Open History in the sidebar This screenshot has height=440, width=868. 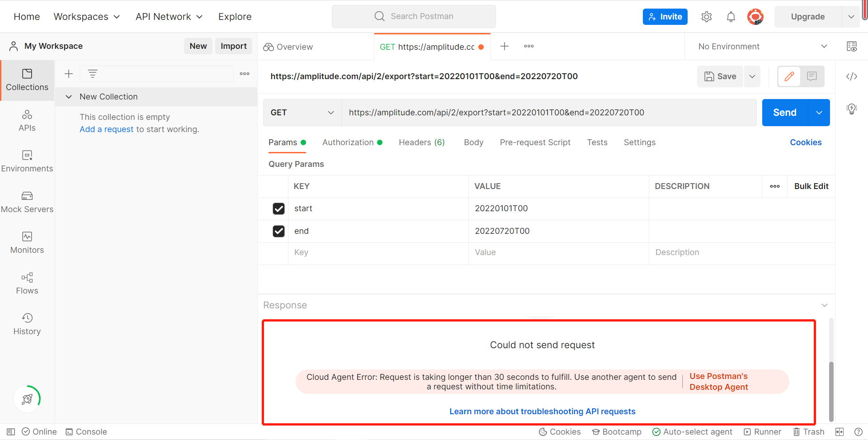(x=27, y=324)
